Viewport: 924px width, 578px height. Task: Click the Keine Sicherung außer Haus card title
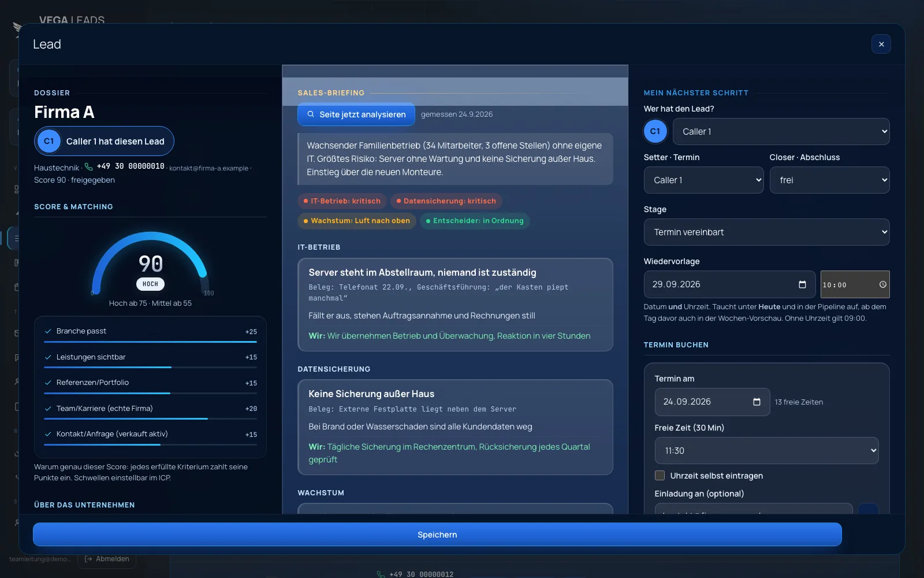tap(371, 394)
